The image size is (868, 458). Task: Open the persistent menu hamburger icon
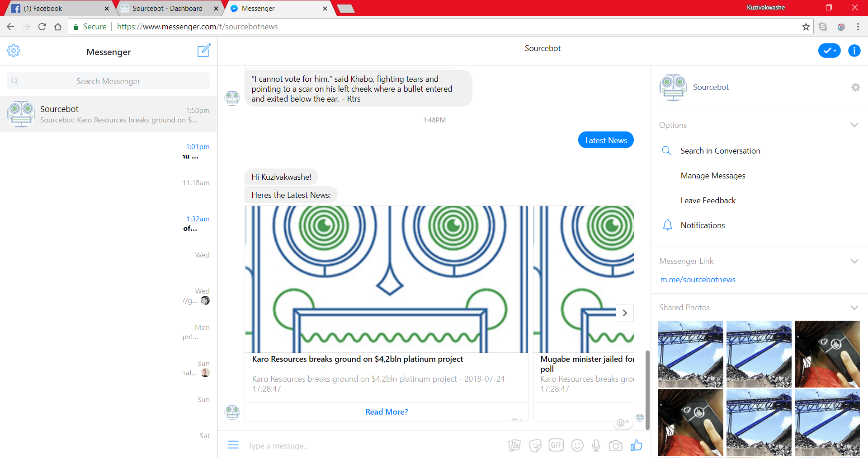point(233,445)
